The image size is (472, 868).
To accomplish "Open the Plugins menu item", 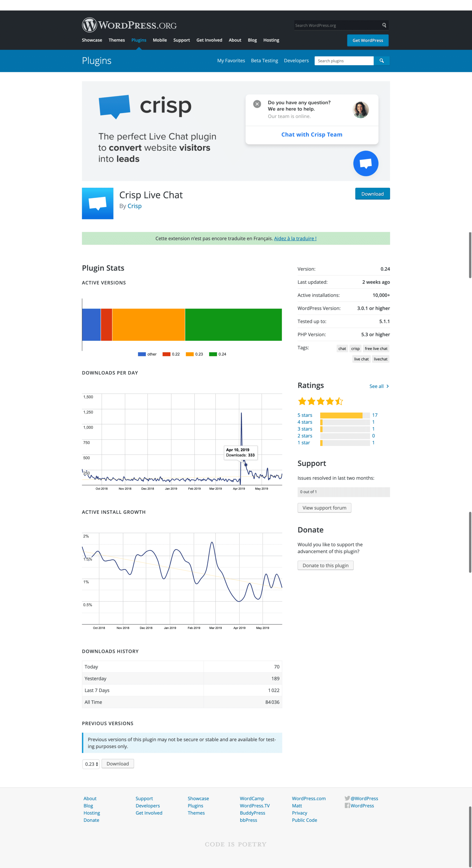I will tap(139, 40).
